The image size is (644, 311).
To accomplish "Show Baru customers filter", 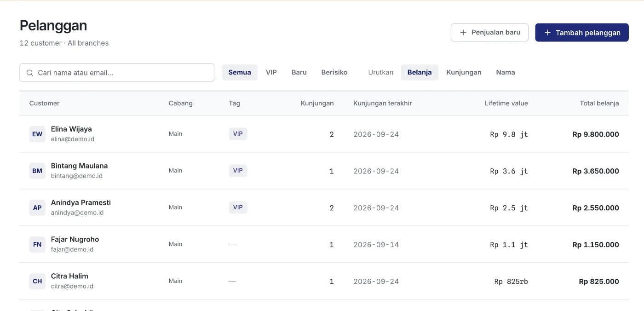I will 299,72.
